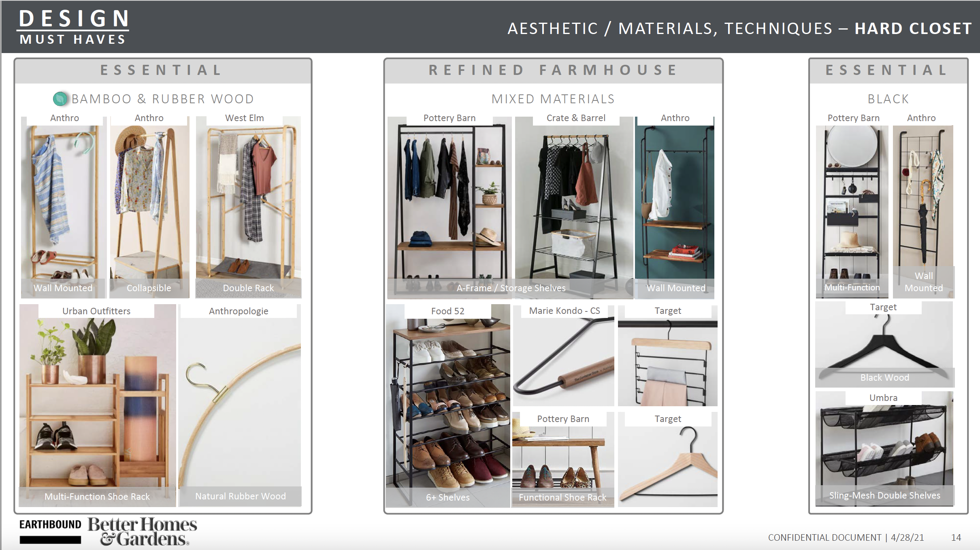
Task: Click the MIXED MATERIALS heading
Action: [x=553, y=99]
